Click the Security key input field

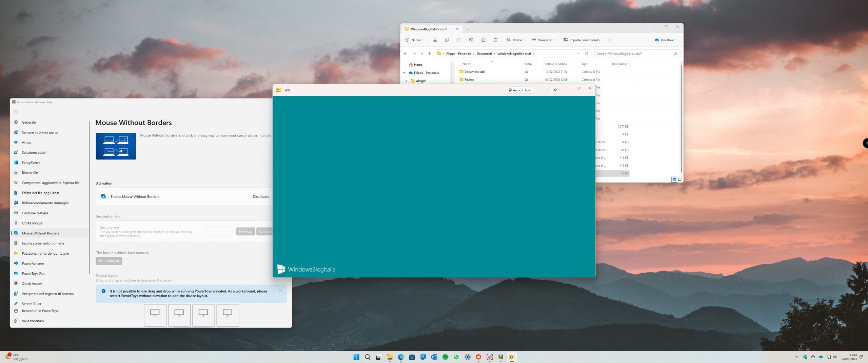(x=219, y=232)
